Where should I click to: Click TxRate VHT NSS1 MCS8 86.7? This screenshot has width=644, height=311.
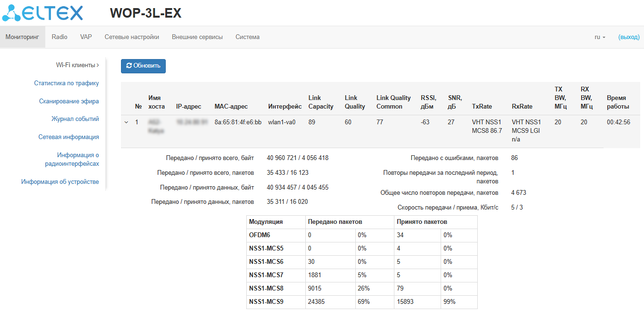click(487, 127)
